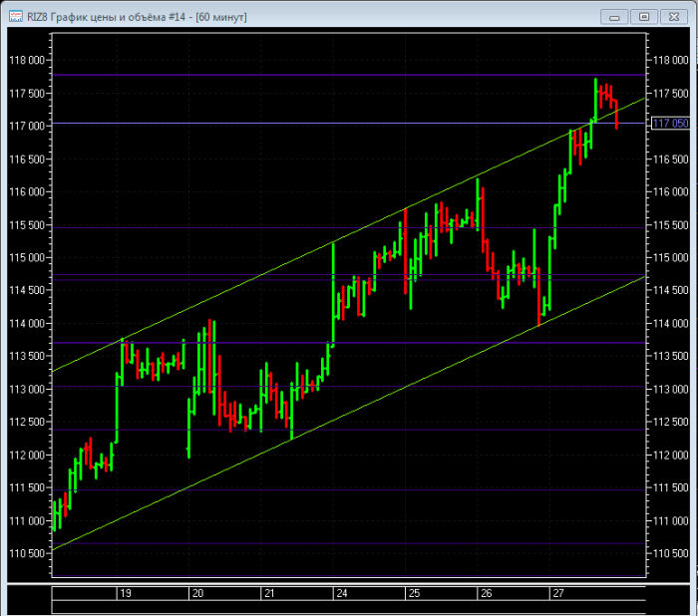Select date marker 21 on time axis
698x616 pixels.
coord(270,593)
